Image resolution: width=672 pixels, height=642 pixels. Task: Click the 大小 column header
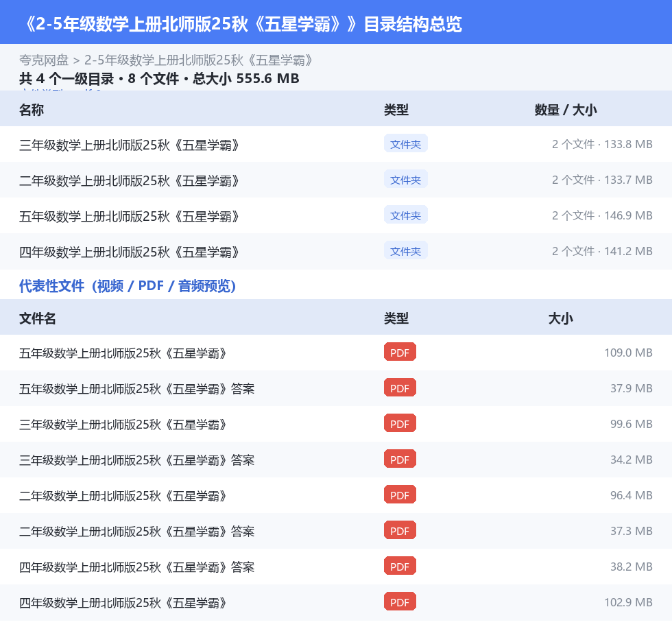pos(561,318)
